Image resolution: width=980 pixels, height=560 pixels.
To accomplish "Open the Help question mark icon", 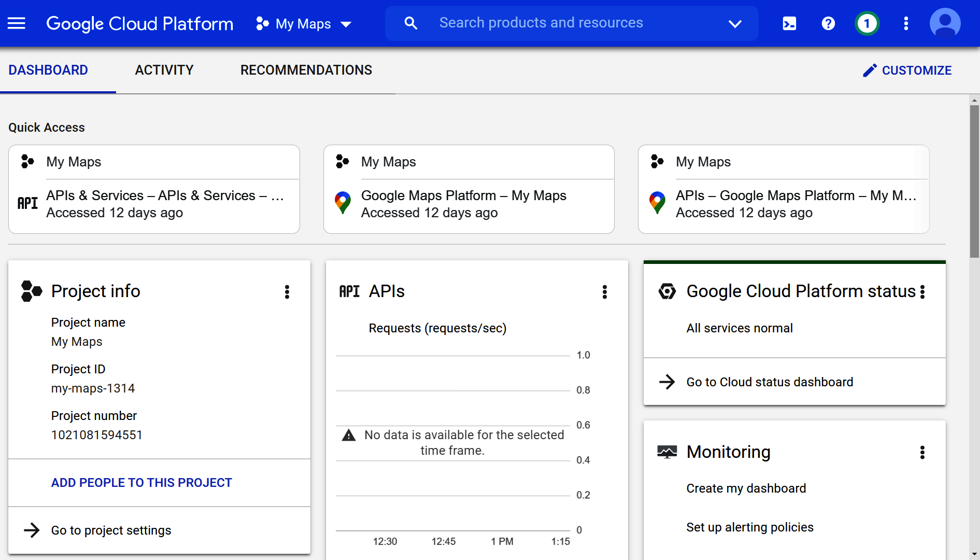I will click(828, 23).
